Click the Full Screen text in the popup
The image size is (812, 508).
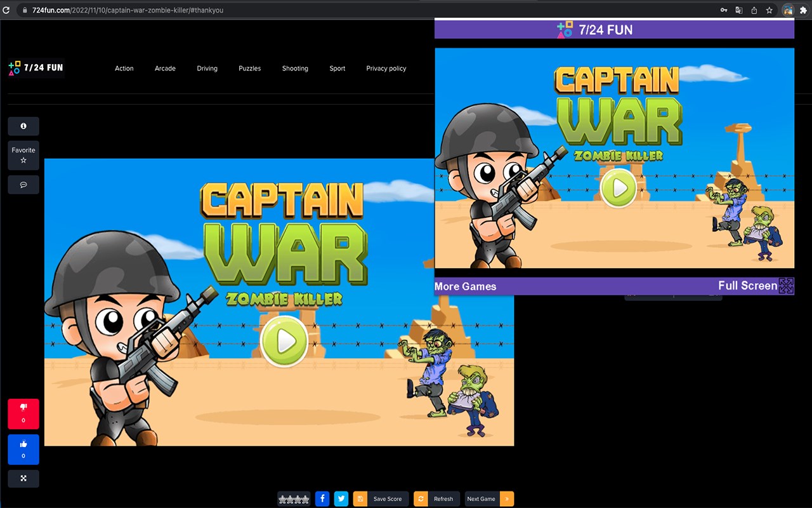[748, 286]
